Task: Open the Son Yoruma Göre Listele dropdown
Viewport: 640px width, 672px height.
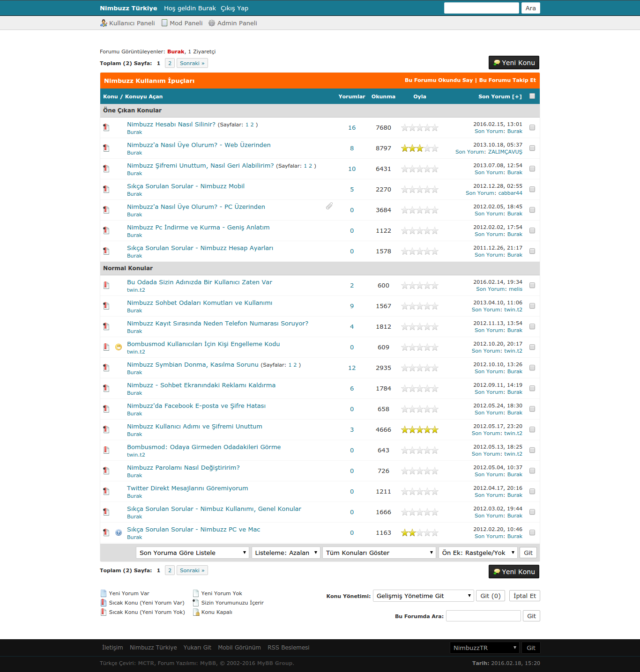Action: point(193,553)
